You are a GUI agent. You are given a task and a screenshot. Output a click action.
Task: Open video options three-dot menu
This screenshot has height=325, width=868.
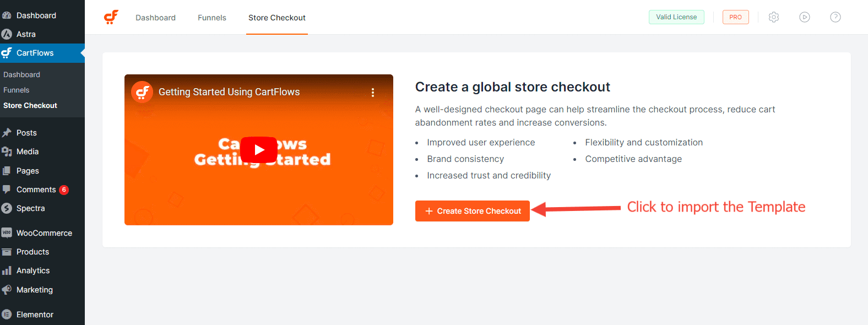pos(373,93)
